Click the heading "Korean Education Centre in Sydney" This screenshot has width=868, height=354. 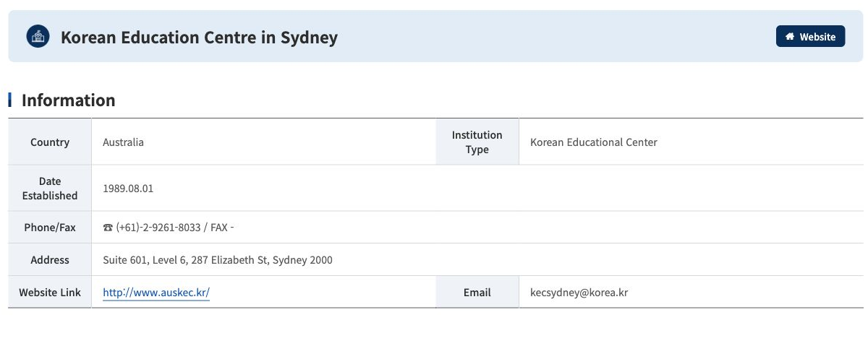coord(199,37)
